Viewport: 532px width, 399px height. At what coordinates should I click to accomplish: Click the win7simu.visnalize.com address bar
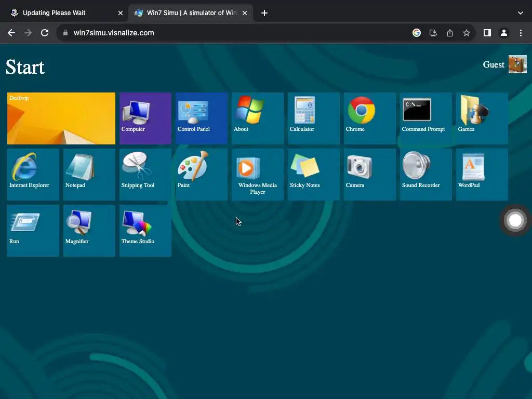pos(265,33)
